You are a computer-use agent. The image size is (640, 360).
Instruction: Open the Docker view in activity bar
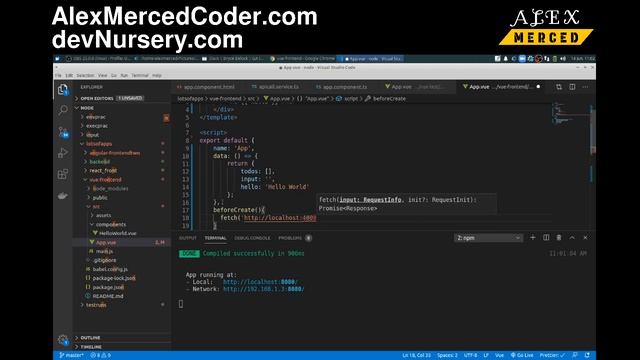point(63,196)
